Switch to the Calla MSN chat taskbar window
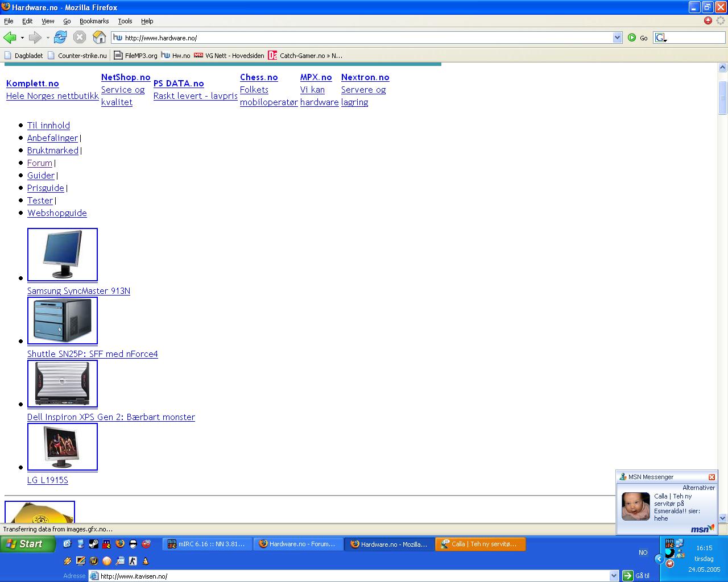728x582 pixels. click(479, 544)
